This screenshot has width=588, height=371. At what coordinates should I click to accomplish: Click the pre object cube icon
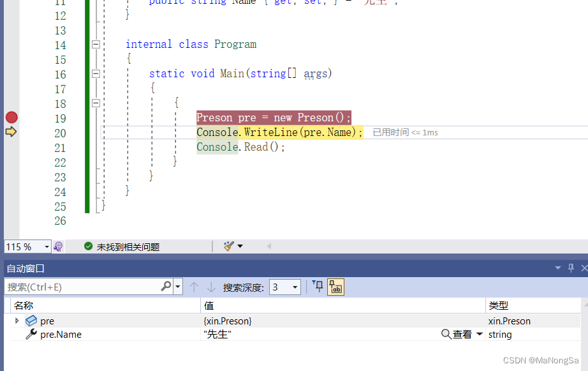pyautogui.click(x=31, y=321)
